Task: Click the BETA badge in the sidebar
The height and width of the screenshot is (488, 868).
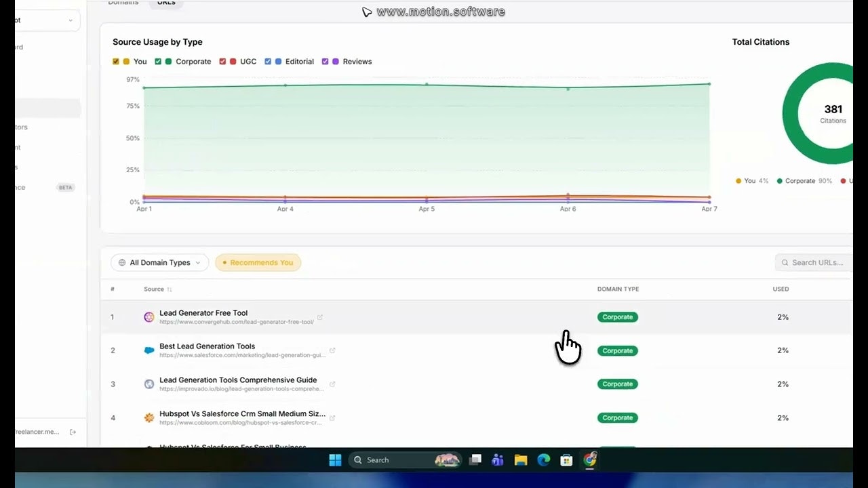Action: pyautogui.click(x=66, y=188)
